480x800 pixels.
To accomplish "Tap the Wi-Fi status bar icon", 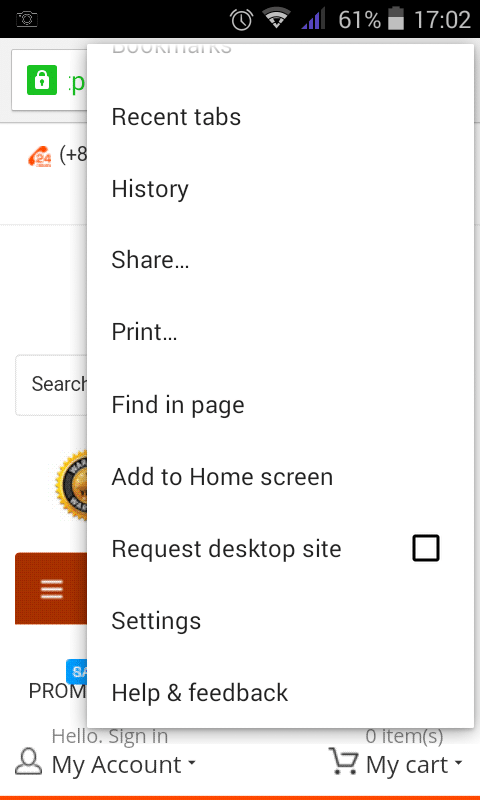I will point(276,19).
